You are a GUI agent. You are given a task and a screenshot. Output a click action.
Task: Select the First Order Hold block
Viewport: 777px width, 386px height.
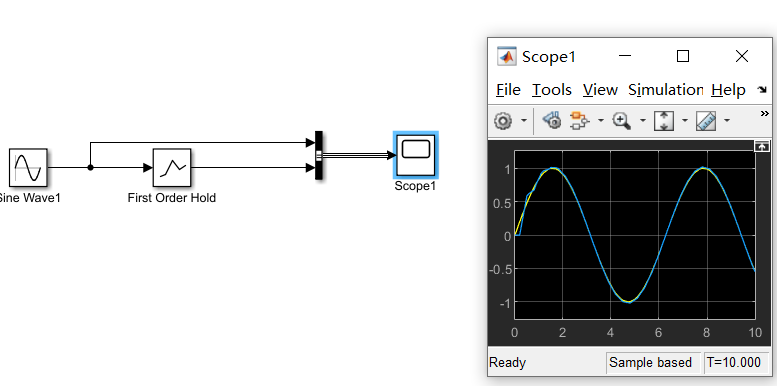pos(171,167)
